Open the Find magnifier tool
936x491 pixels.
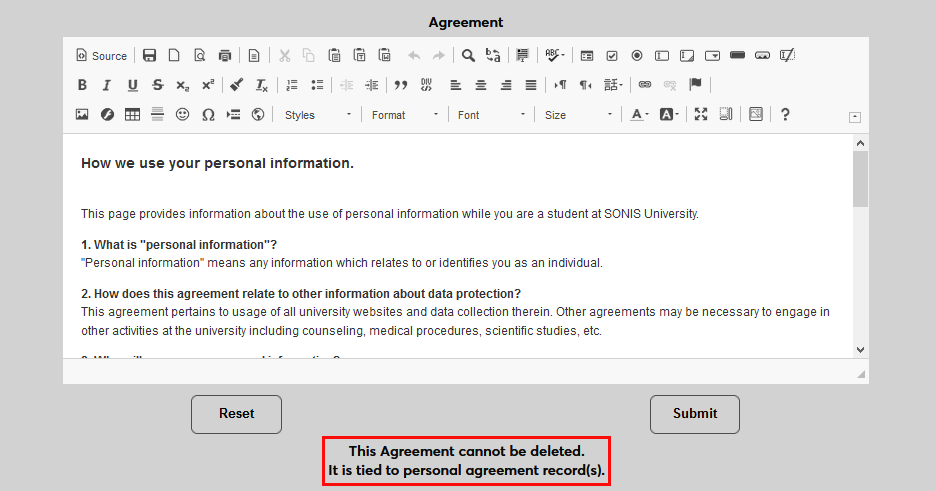(x=468, y=55)
